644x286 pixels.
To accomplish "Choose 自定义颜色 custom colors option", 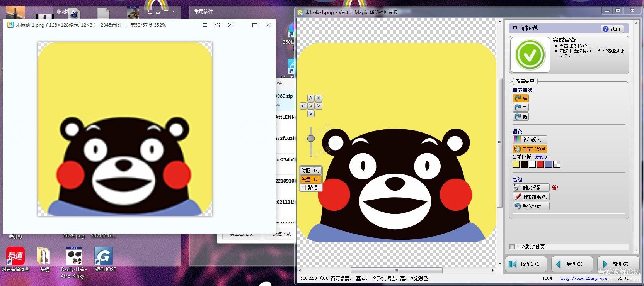I will tap(530, 149).
